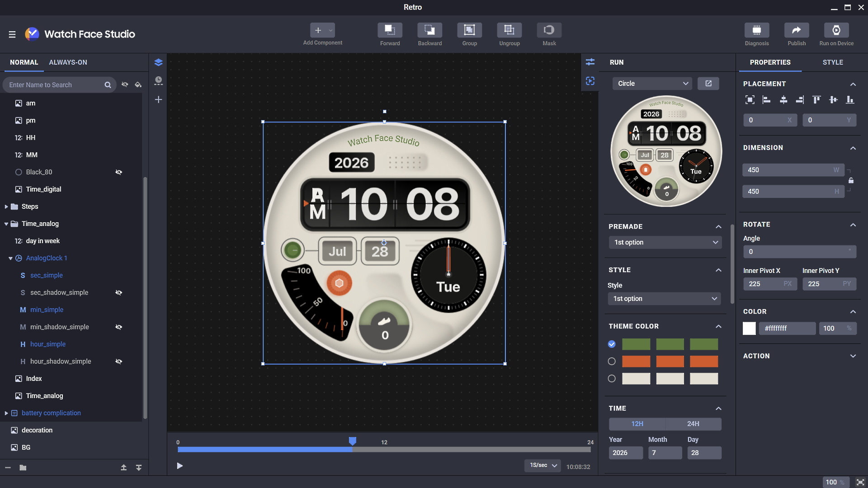This screenshot has width=868, height=488.
Task: Open the Circle shape dropdown
Action: tap(652, 84)
